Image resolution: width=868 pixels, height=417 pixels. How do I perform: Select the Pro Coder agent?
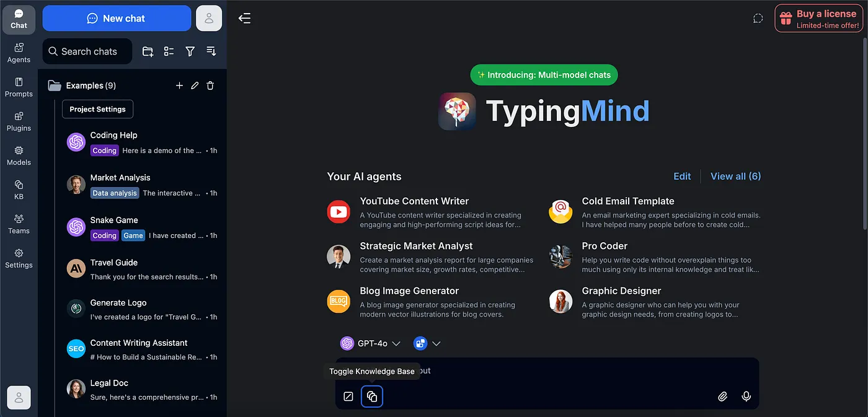654,257
